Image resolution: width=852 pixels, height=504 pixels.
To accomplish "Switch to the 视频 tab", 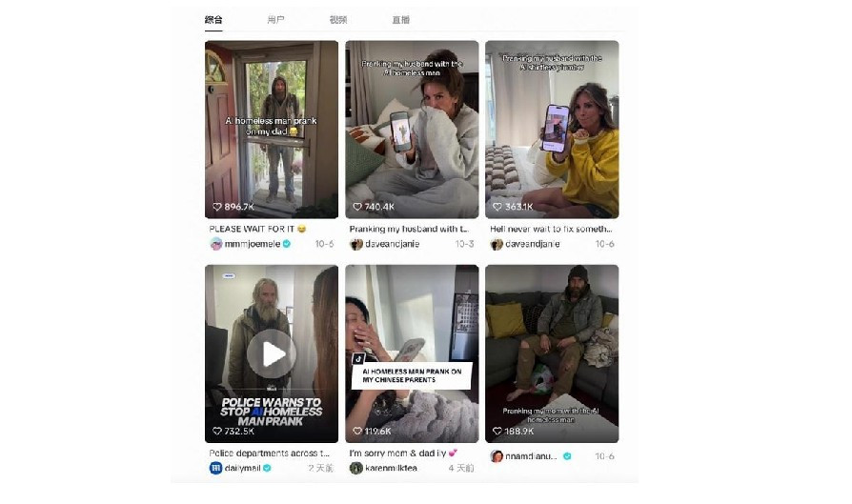I will pos(338,20).
